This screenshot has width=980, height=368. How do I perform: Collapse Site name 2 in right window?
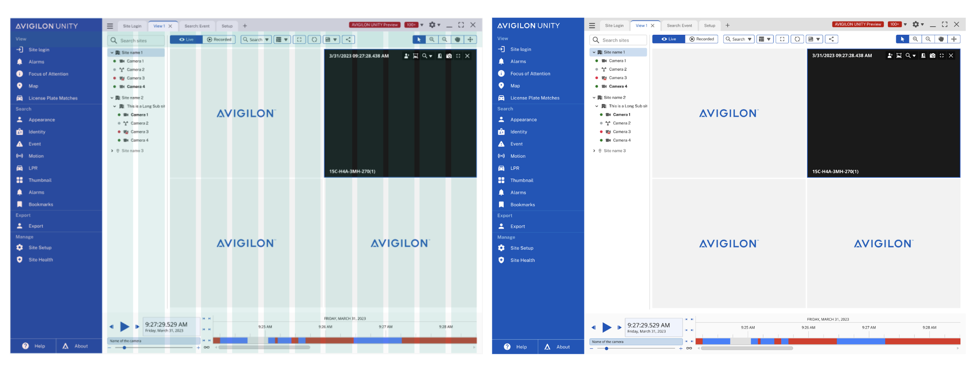[594, 97]
